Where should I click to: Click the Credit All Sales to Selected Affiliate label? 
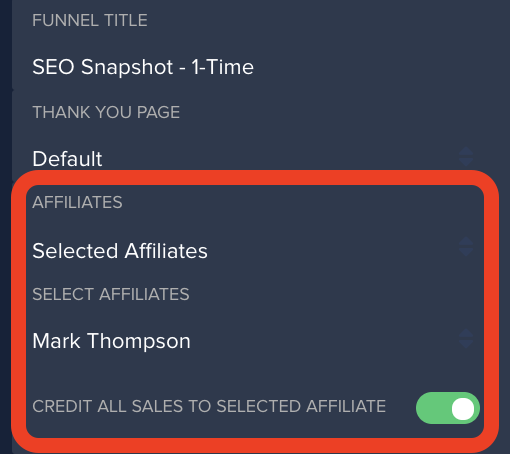tap(209, 406)
